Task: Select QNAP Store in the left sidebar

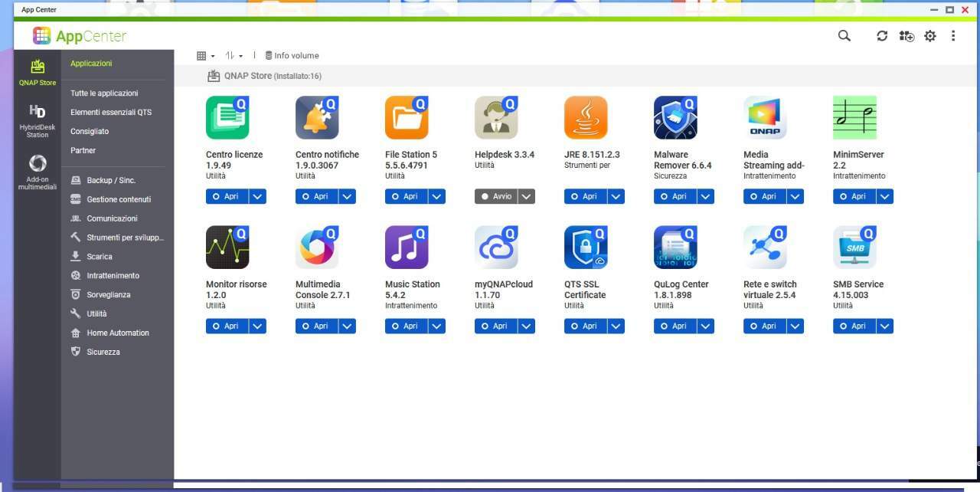Action: pyautogui.click(x=38, y=73)
